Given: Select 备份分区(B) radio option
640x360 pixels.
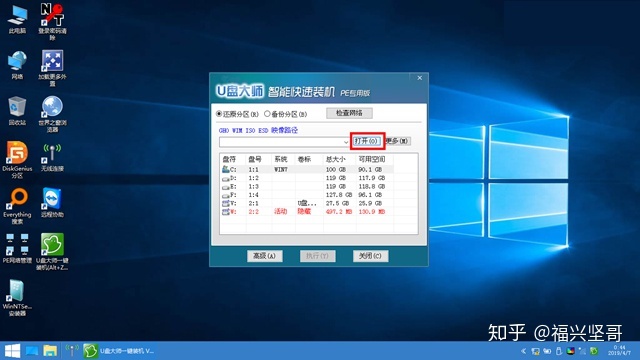Looking at the screenshot, I should 286,114.
